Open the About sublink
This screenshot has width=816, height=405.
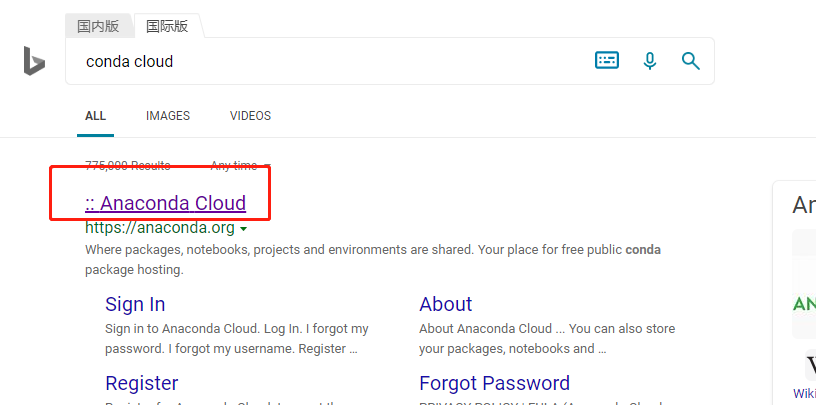(446, 304)
